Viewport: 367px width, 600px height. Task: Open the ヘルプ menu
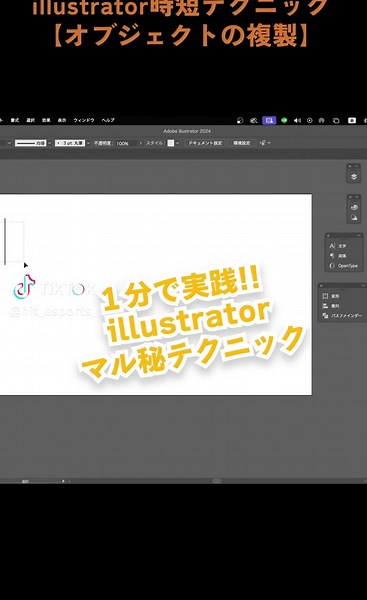[x=108, y=120]
